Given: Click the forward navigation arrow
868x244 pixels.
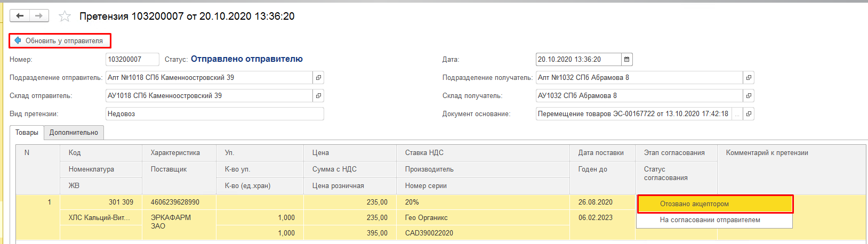Looking at the screenshot, I should (39, 16).
